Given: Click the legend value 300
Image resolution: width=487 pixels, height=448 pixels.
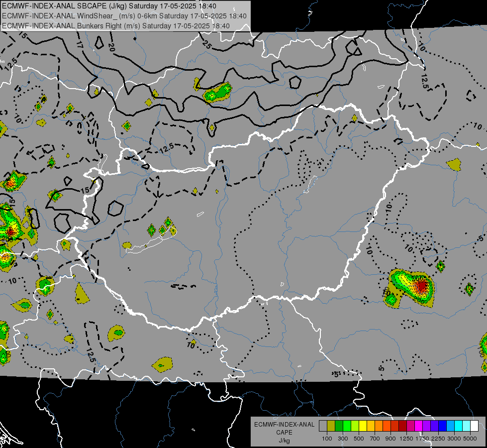Looking at the screenshot, I should pos(343,439).
